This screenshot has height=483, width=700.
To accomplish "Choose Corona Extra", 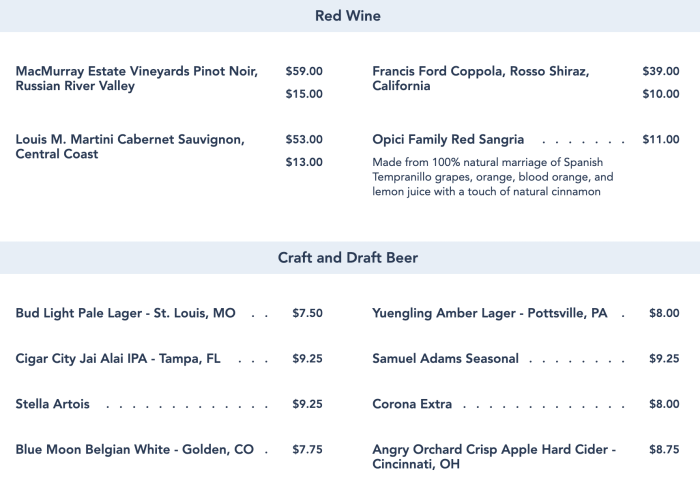I will pos(412,404).
